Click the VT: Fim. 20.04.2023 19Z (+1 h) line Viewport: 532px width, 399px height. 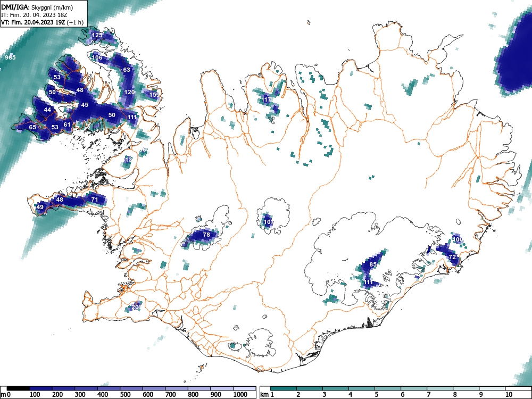43,22
